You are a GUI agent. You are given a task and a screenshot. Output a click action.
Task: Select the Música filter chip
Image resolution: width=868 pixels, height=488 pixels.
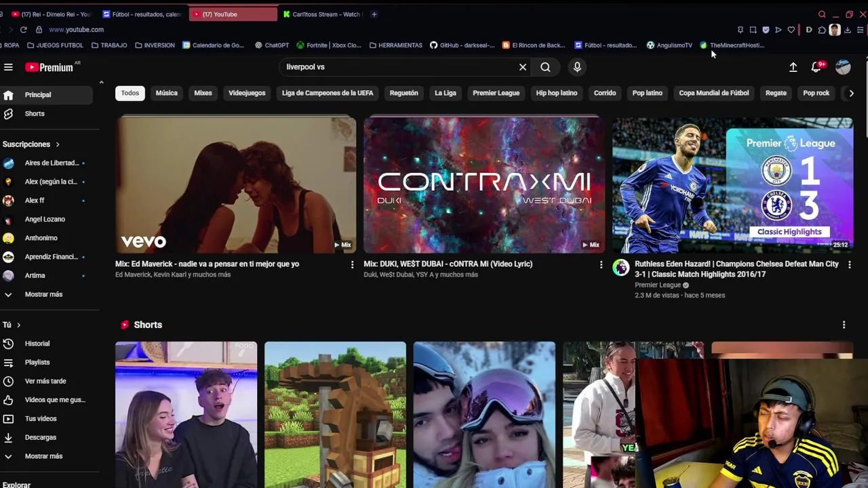166,93
